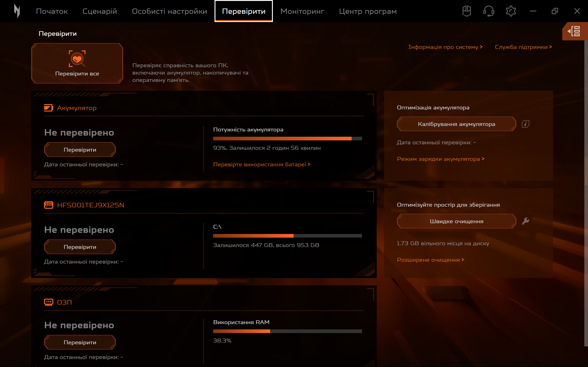Click the RAM chip icon next to ОЗП
This screenshot has width=588, height=367.
pyautogui.click(x=48, y=302)
